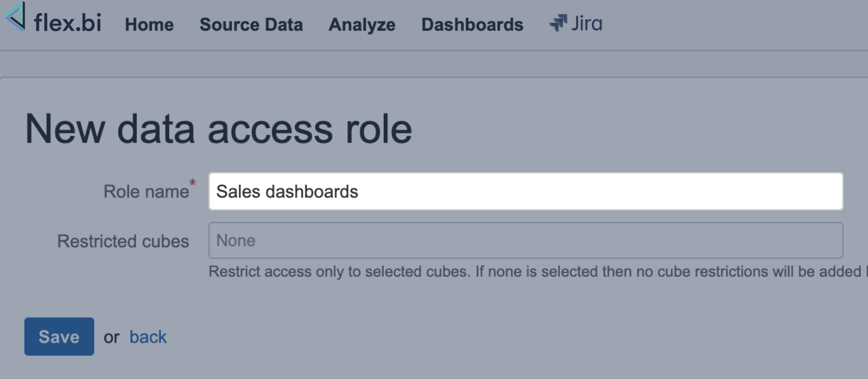868x379 pixels.
Task: Follow the back link
Action: [148, 337]
